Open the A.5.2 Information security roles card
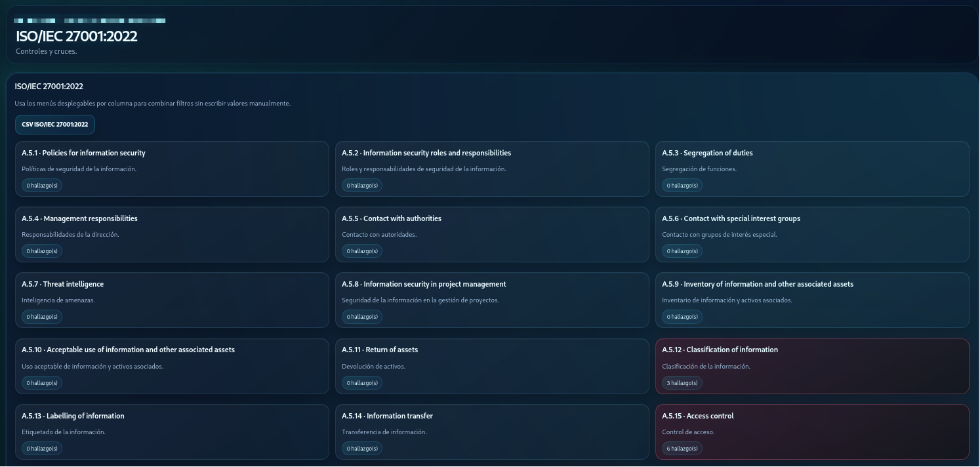This screenshot has height=467, width=980. 492,169
